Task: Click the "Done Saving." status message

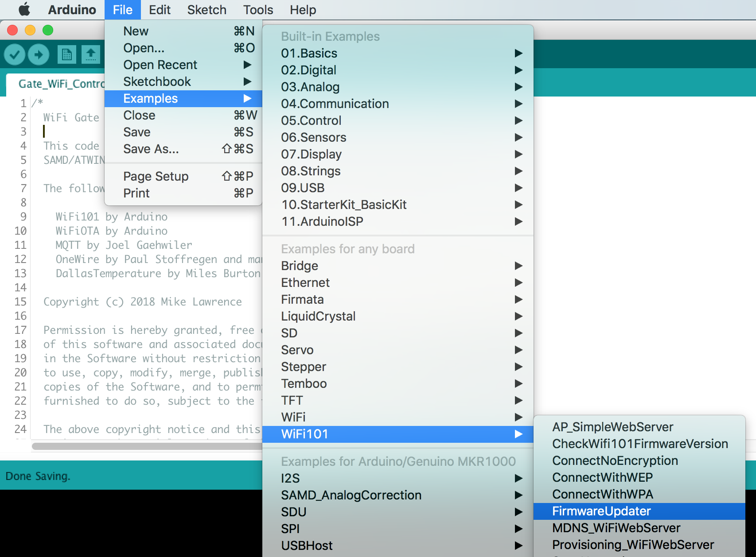Action: pyautogui.click(x=38, y=476)
